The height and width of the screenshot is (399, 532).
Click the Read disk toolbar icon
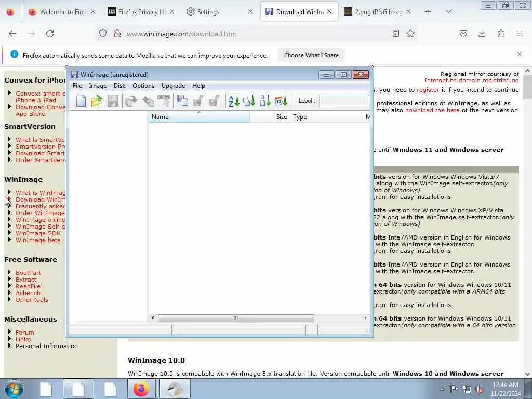[x=182, y=101]
